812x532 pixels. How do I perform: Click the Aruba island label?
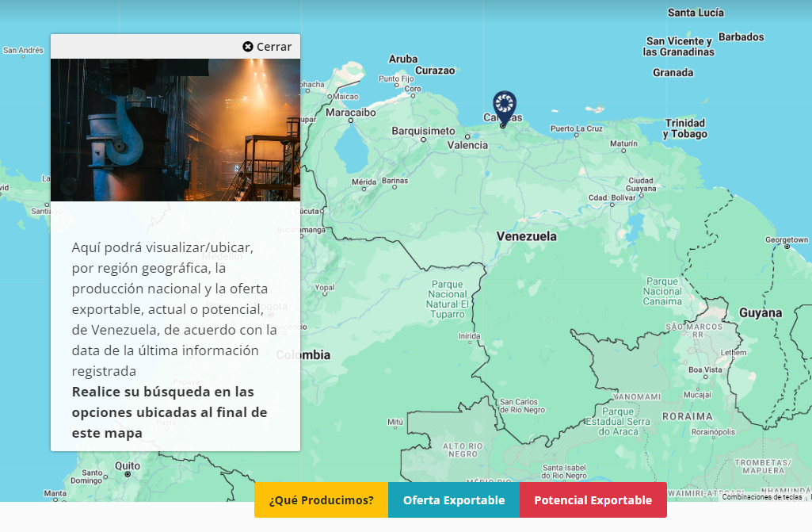click(x=403, y=59)
